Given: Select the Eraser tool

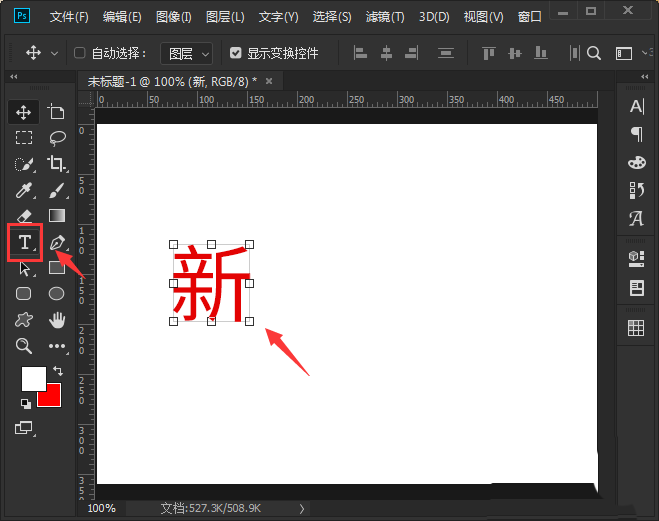Looking at the screenshot, I should click(x=24, y=216).
